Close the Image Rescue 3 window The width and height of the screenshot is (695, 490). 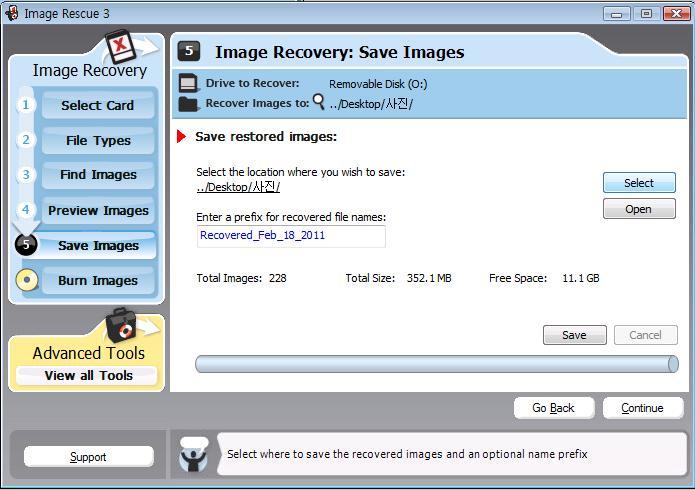tap(676, 14)
